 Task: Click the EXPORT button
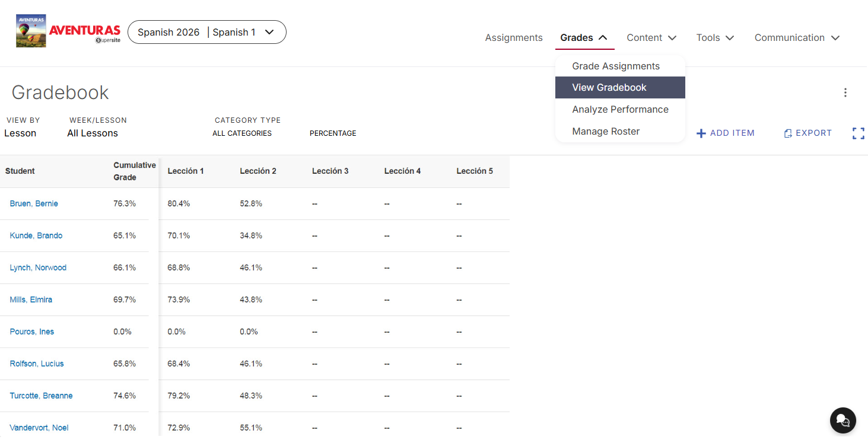pos(807,133)
